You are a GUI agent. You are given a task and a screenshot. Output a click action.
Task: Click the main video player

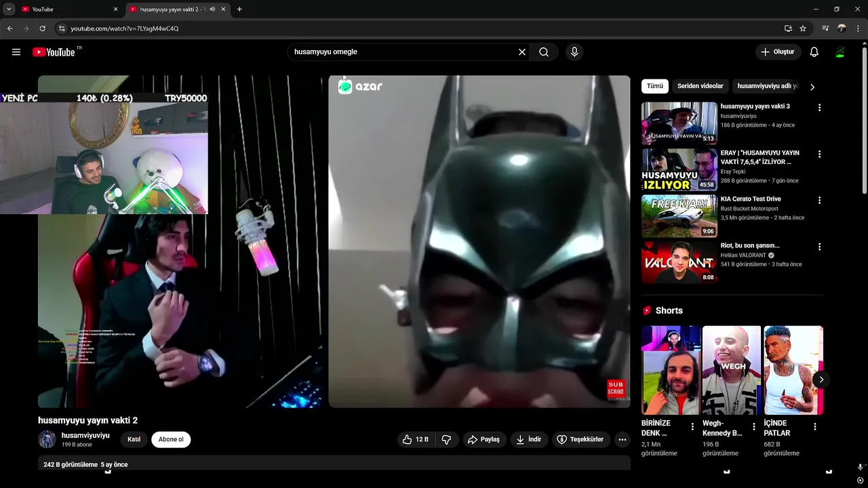(x=334, y=241)
